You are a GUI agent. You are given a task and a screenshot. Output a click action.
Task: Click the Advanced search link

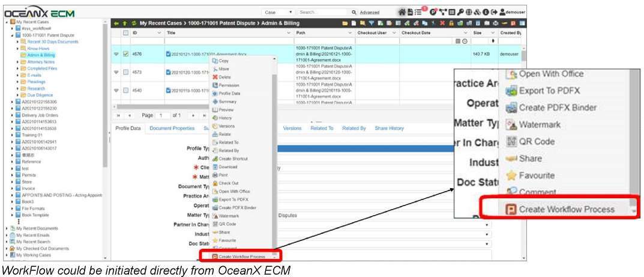[370, 13]
